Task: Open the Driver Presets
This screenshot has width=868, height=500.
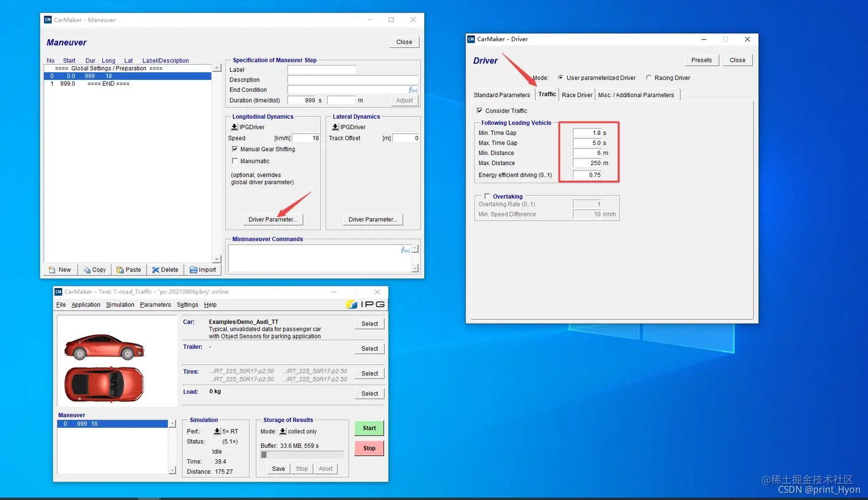Action: click(x=702, y=60)
